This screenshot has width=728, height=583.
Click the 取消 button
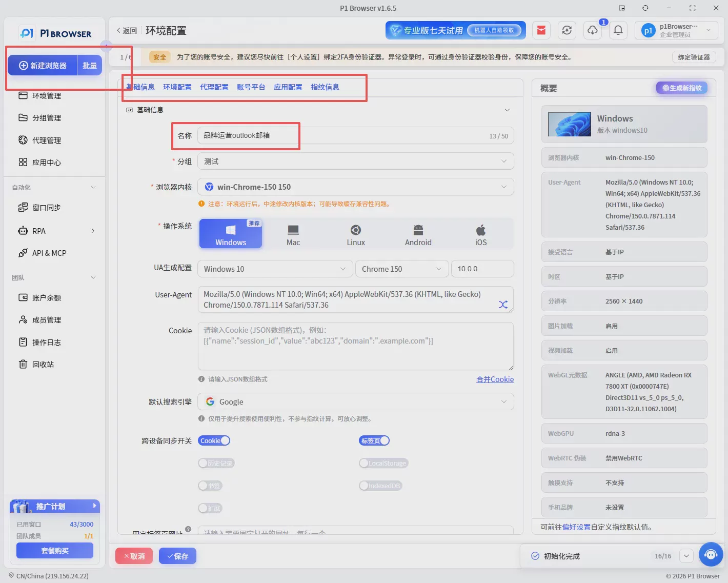pyautogui.click(x=134, y=556)
